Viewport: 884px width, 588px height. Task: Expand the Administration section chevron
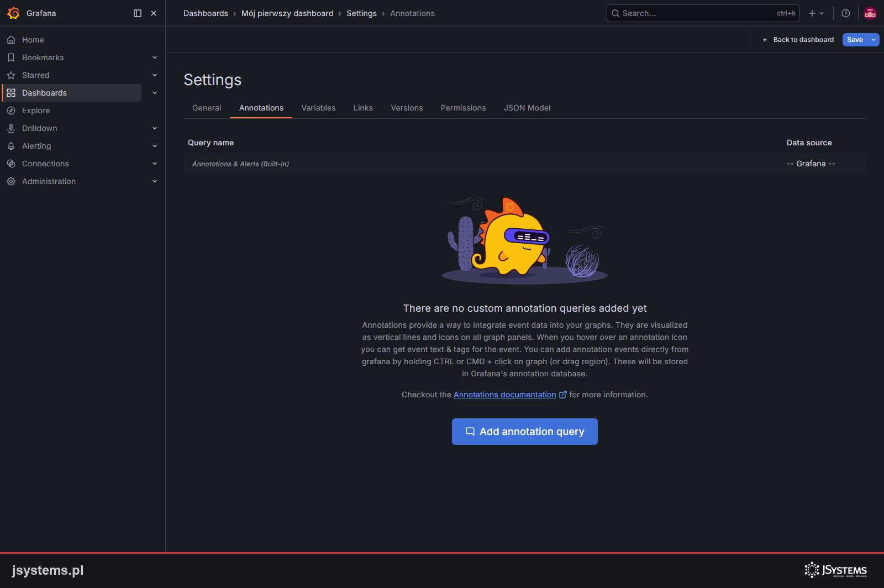155,181
